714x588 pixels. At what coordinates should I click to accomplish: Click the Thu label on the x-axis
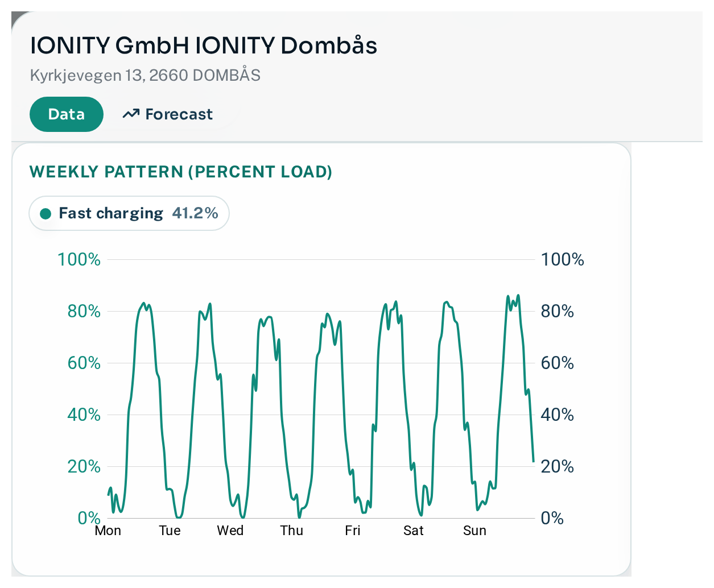[291, 531]
